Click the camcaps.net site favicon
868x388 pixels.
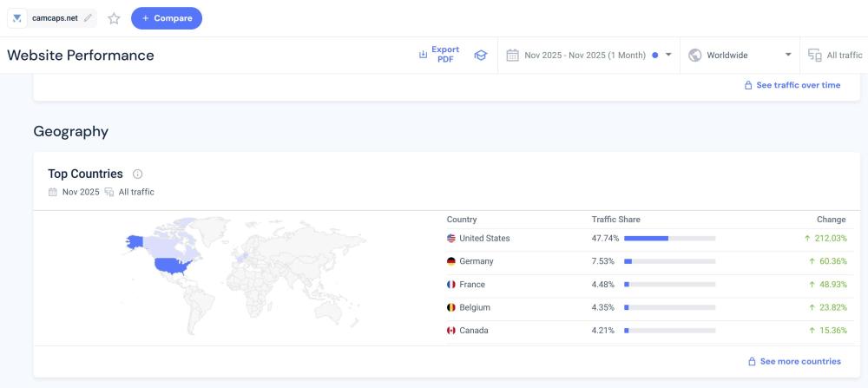point(17,18)
